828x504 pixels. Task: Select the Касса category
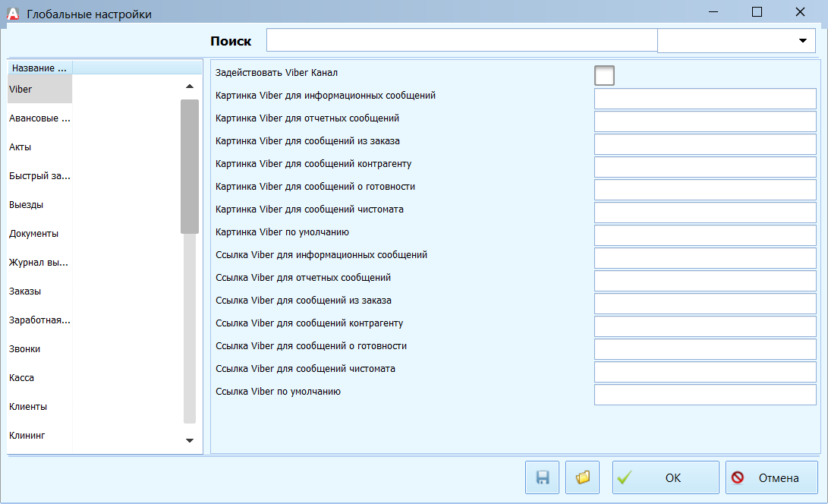click(39, 378)
